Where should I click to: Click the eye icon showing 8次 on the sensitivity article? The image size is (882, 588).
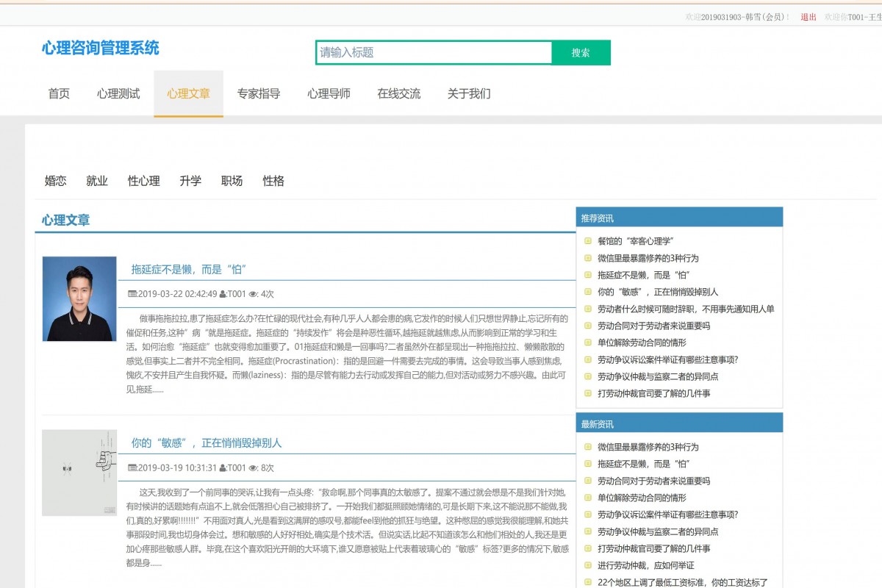click(x=252, y=466)
